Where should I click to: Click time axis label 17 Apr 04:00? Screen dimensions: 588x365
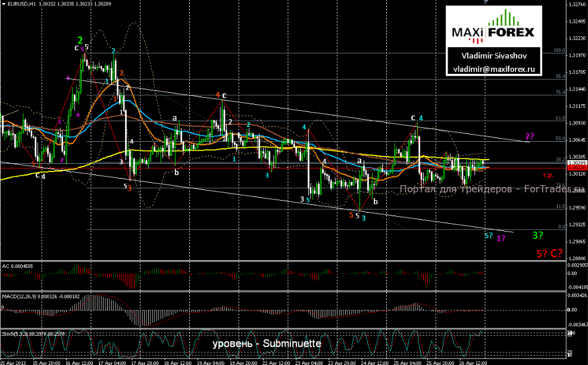[x=112, y=363]
